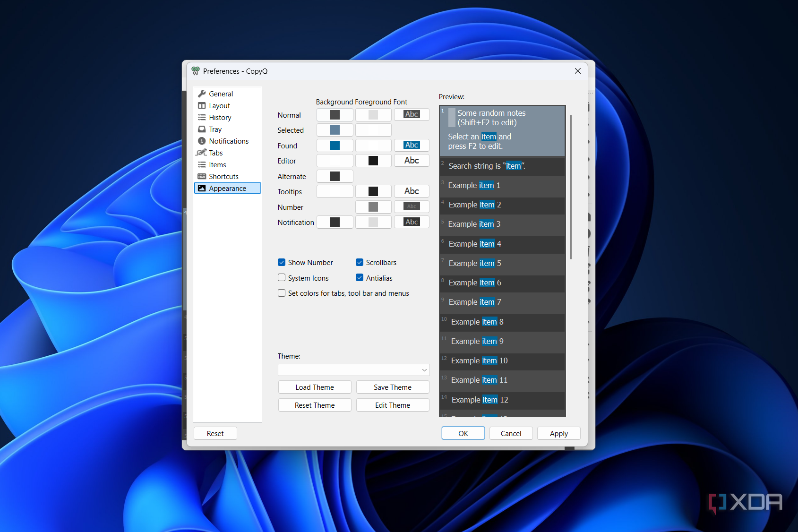This screenshot has height=532, width=798.
Task: Click the Edit Theme button
Action: 393,405
